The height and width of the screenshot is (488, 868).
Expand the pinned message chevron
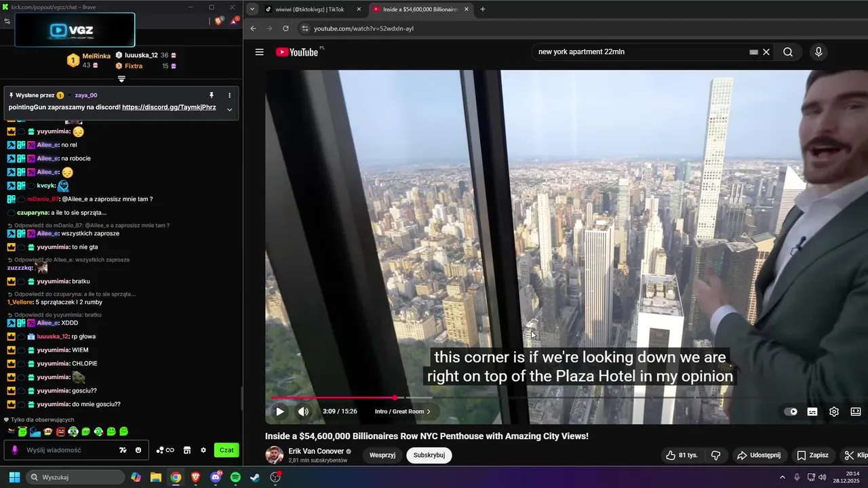pyautogui.click(x=229, y=109)
